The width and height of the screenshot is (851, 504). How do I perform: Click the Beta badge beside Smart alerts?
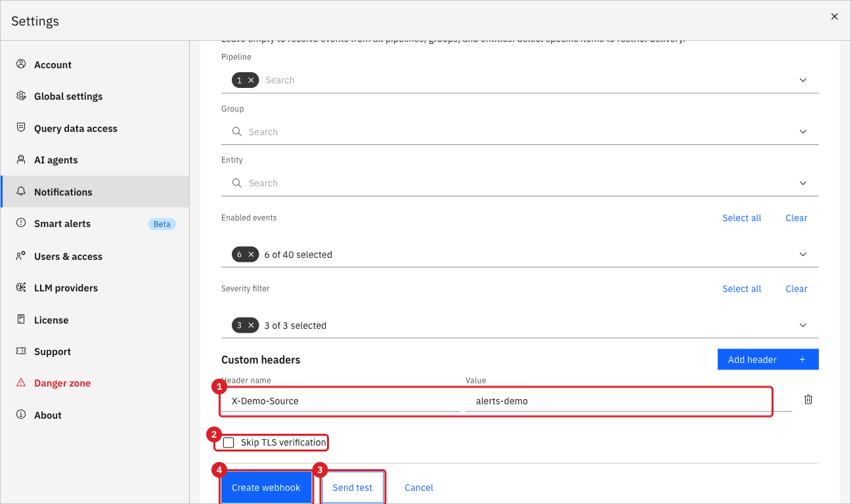[x=162, y=224]
